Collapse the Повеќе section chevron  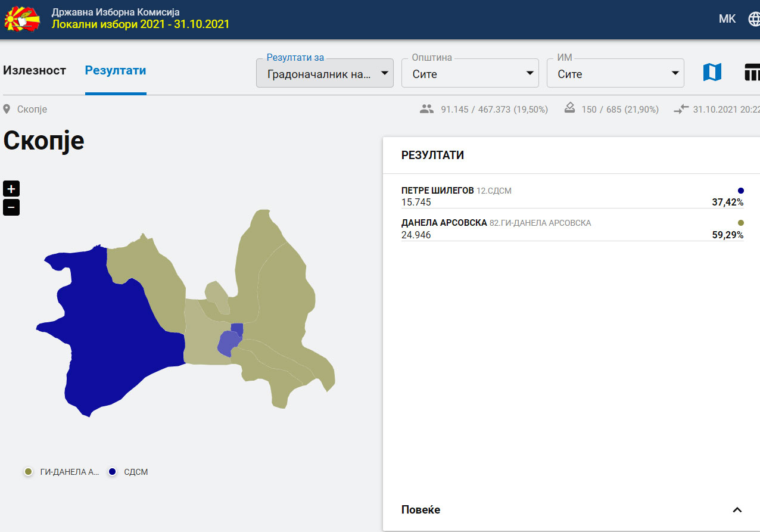737,510
